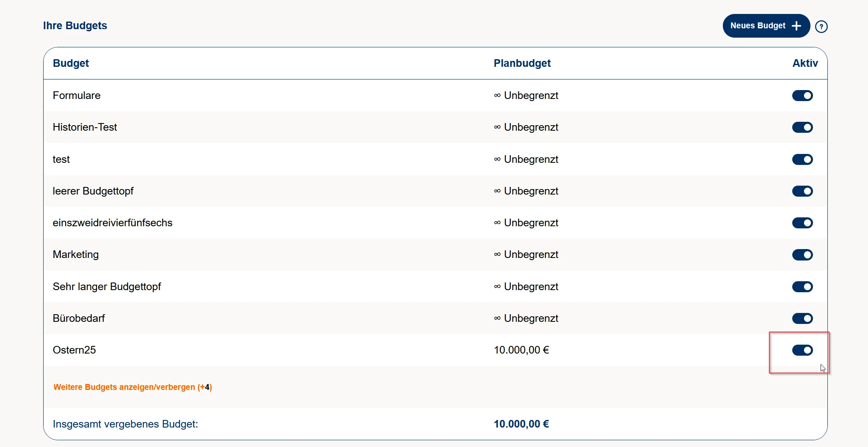Expand Weitere Budgets anzeigen/verbergen link
This screenshot has width=868, height=447.
coord(132,387)
